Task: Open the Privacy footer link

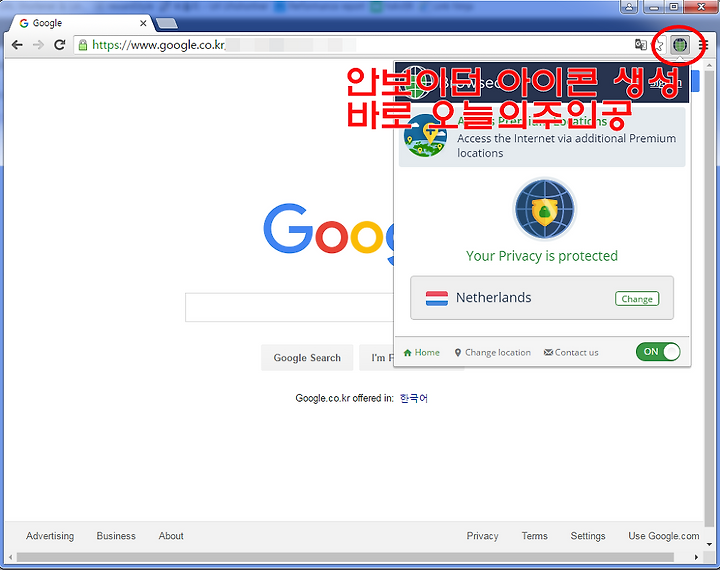Action: pos(482,536)
